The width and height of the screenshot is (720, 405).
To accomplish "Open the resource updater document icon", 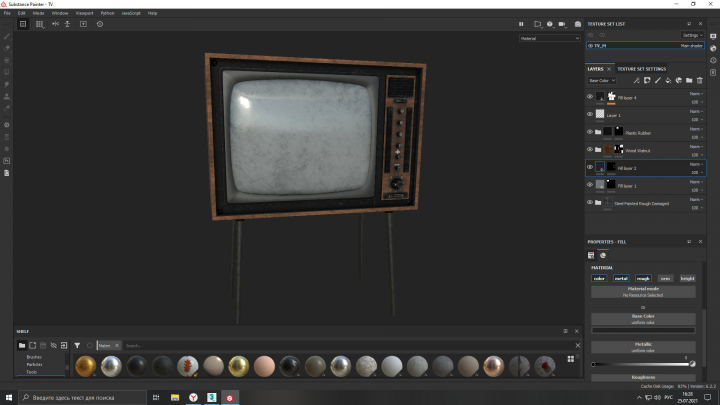I will [7, 173].
